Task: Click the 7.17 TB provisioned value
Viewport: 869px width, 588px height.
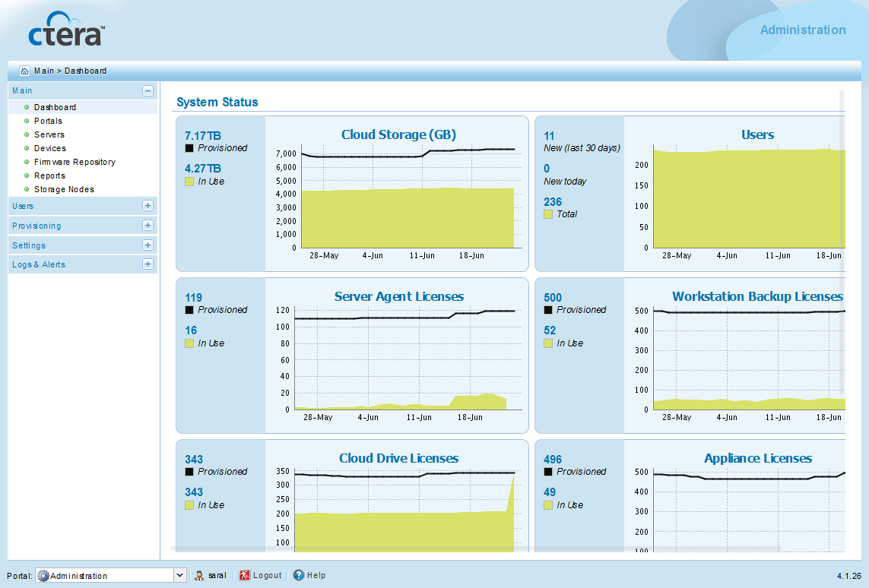Action: (203, 136)
